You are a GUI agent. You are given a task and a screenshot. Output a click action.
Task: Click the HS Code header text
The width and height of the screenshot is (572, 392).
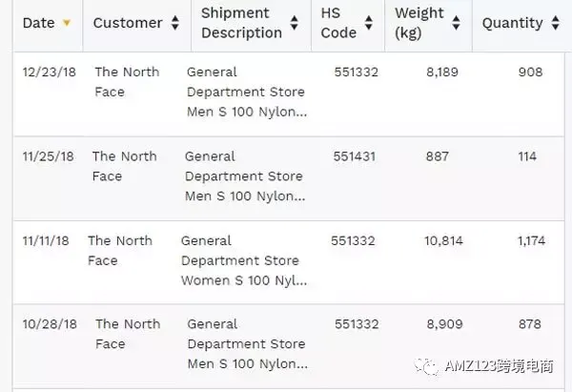point(338,23)
